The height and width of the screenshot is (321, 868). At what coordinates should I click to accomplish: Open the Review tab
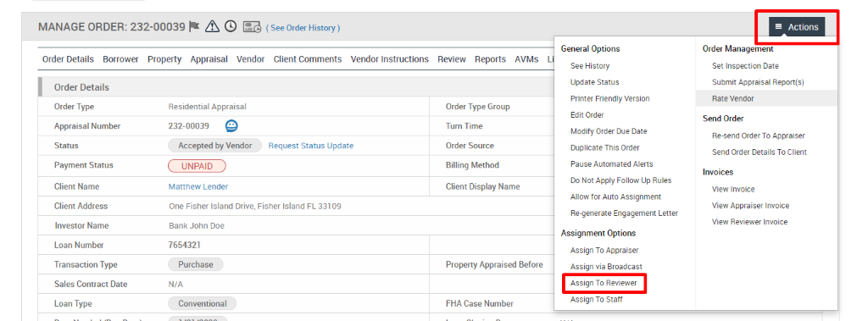coord(452,59)
